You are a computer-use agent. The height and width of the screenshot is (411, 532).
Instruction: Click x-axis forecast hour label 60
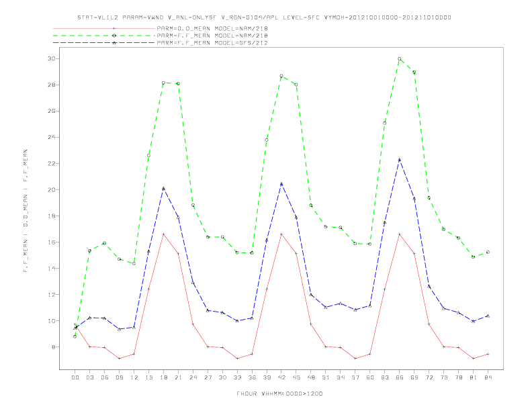[x=370, y=377]
